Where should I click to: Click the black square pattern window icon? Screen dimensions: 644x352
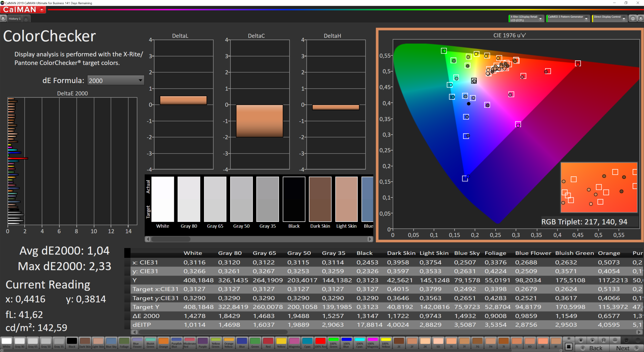569,346
